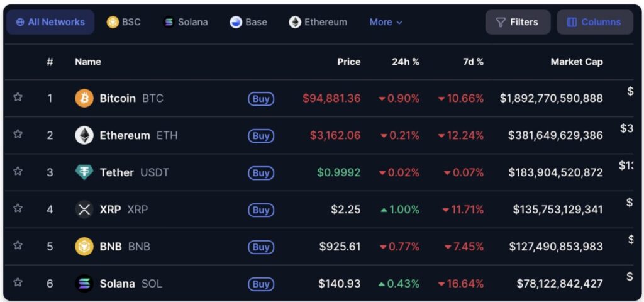Click the Ethereum logo in row 2
Image resolution: width=644 pixels, height=302 pixels.
(84, 135)
